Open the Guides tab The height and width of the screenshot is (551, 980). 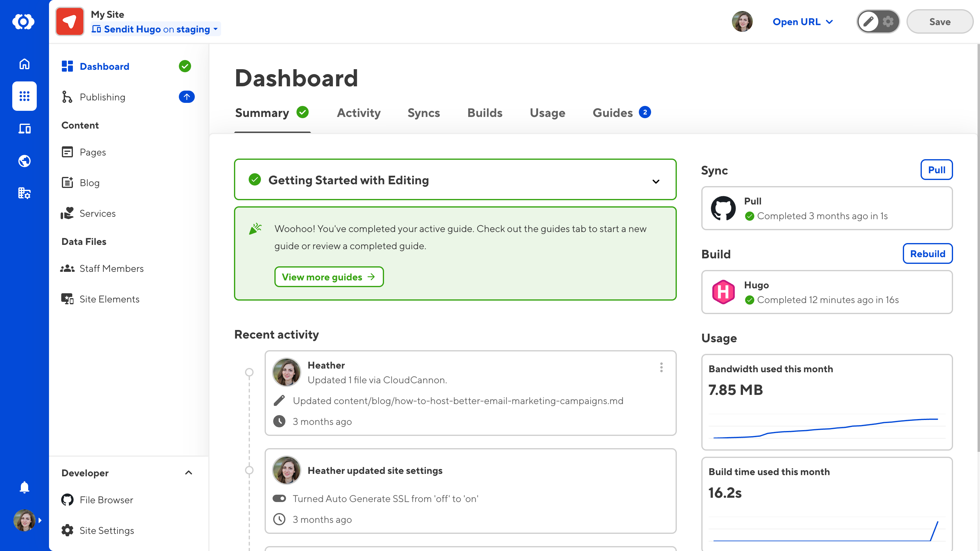point(612,113)
